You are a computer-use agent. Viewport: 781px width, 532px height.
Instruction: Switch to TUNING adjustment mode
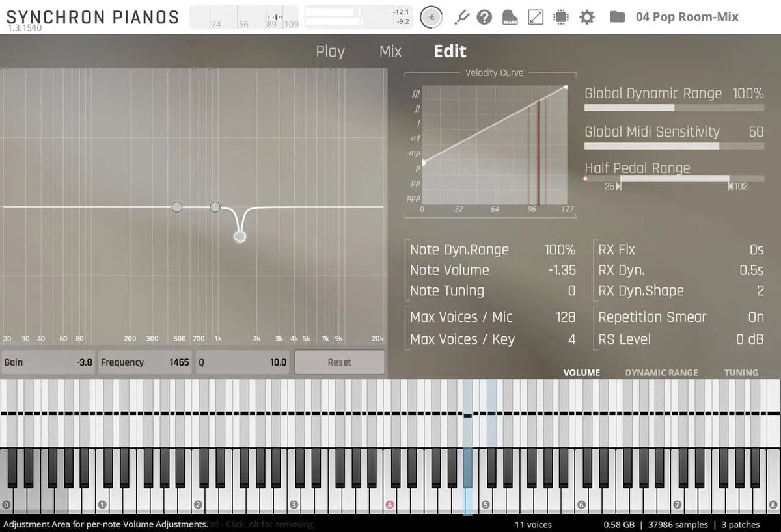(x=741, y=372)
